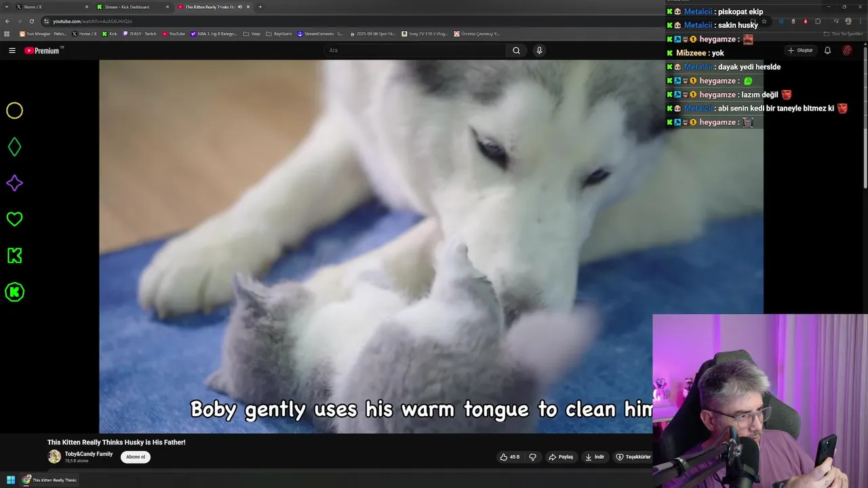
Task: Close the Home / X tab
Action: [87, 7]
